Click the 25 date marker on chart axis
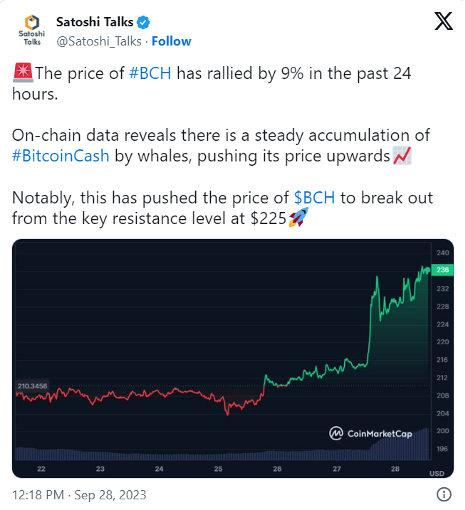Image resolution: width=465 pixels, height=510 pixels. pos(218,469)
